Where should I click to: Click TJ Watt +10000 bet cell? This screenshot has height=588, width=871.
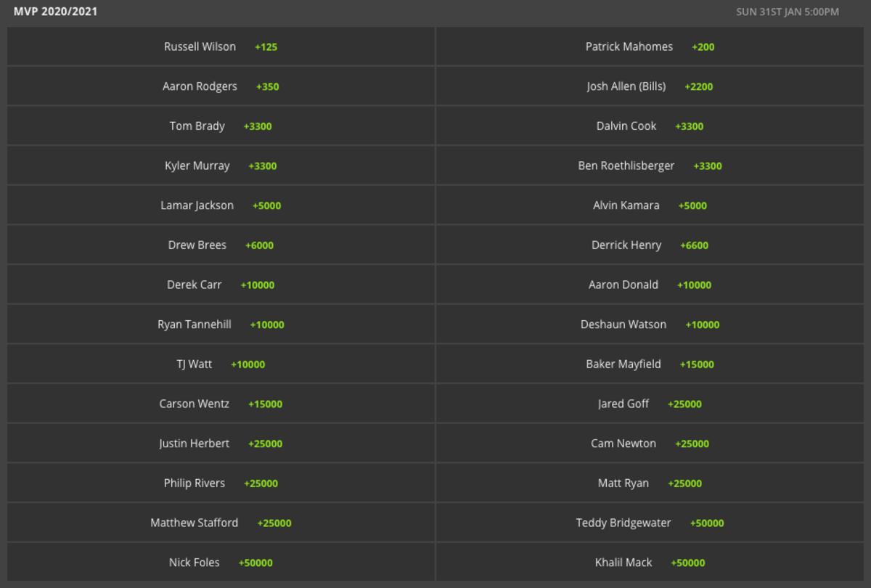pyautogui.click(x=221, y=364)
